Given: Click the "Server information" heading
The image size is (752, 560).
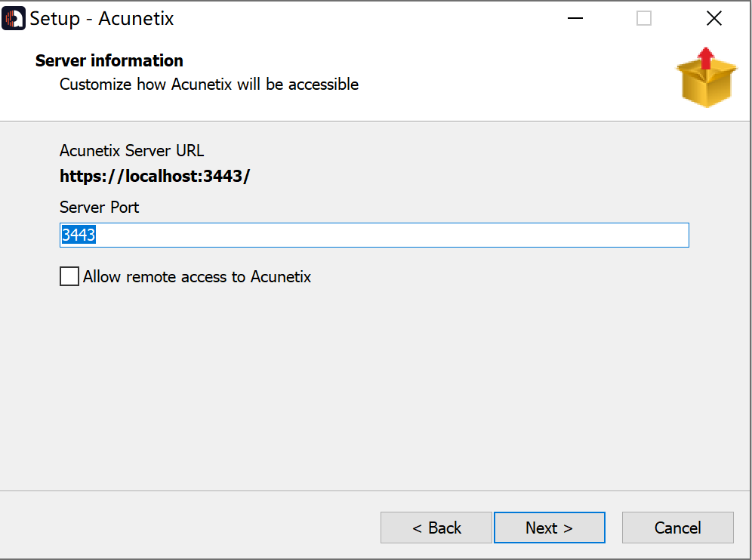Looking at the screenshot, I should pyautogui.click(x=109, y=60).
